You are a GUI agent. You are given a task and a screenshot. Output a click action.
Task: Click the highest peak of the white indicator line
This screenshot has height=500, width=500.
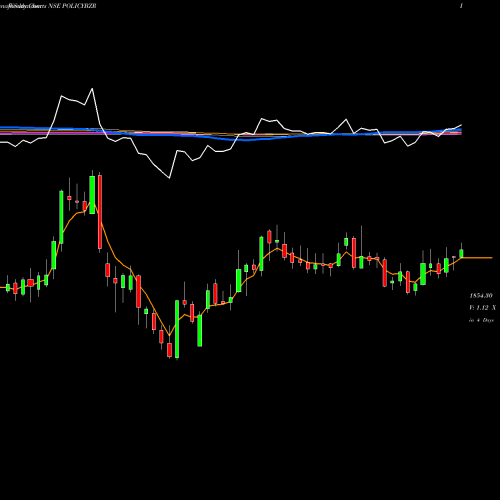click(92, 89)
